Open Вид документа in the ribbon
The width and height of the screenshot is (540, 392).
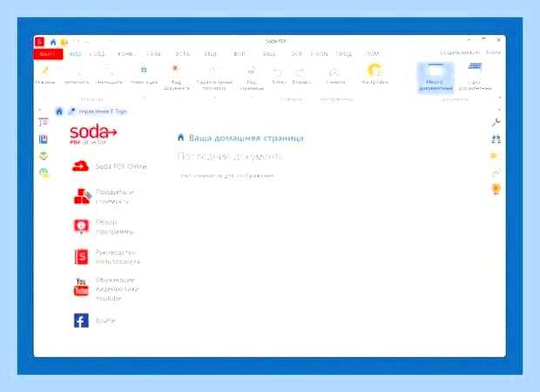click(176, 78)
